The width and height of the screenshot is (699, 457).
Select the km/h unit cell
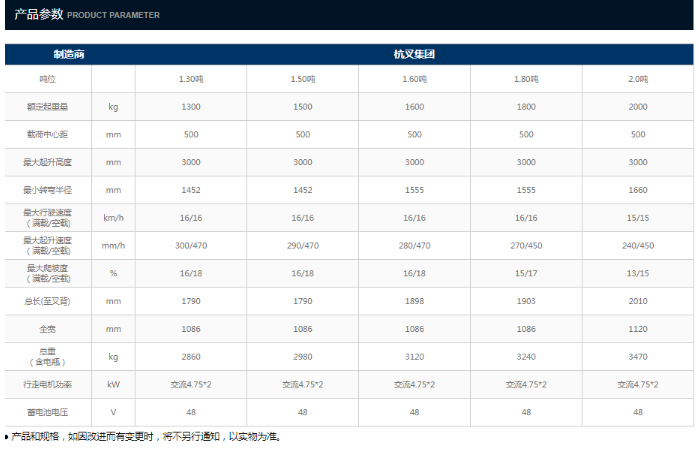click(x=113, y=217)
